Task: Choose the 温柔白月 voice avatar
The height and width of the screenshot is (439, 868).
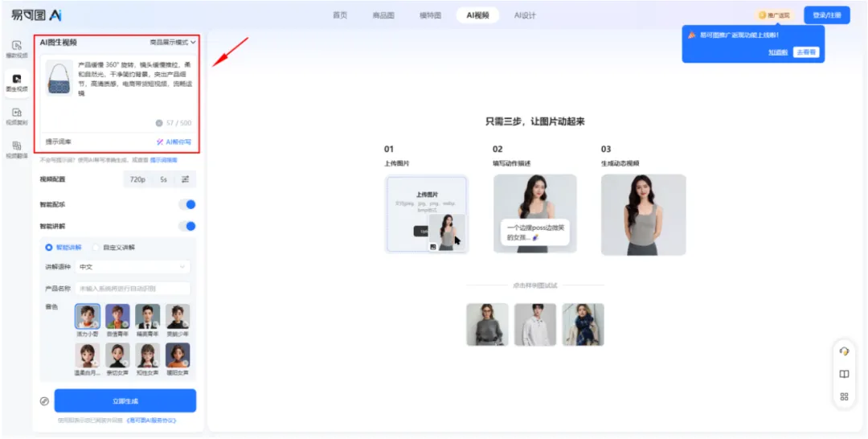Action: (88, 356)
